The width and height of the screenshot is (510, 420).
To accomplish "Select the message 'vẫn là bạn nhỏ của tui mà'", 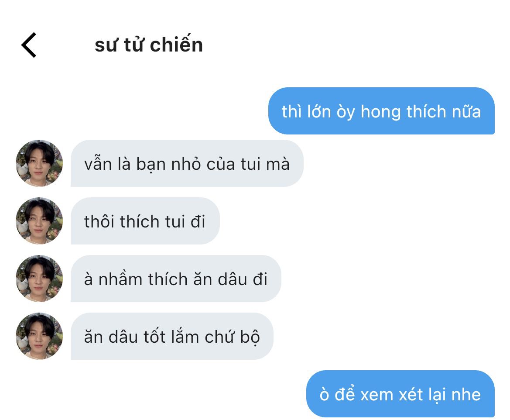I will (187, 163).
